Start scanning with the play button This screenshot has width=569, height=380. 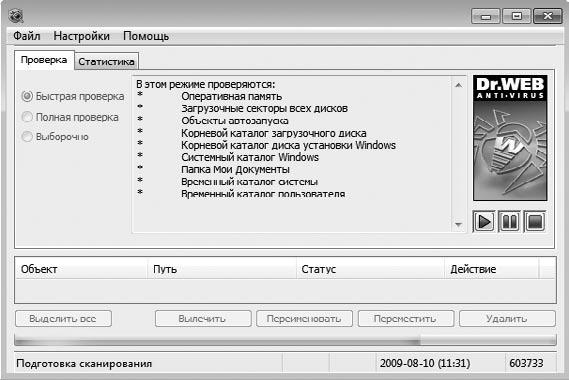pos(484,221)
